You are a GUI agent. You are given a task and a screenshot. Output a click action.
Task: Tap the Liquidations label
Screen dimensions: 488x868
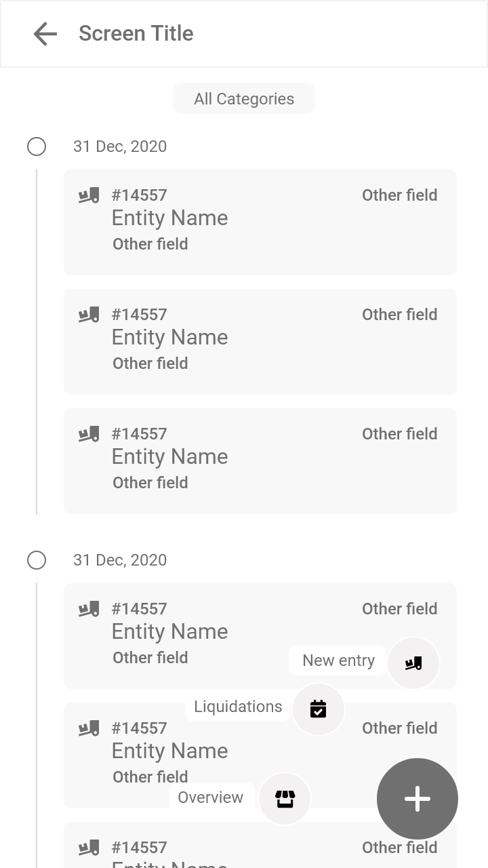click(238, 707)
